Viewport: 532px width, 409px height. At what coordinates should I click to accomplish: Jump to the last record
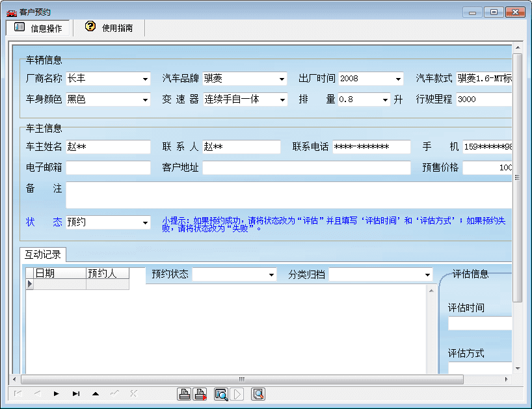(x=76, y=393)
